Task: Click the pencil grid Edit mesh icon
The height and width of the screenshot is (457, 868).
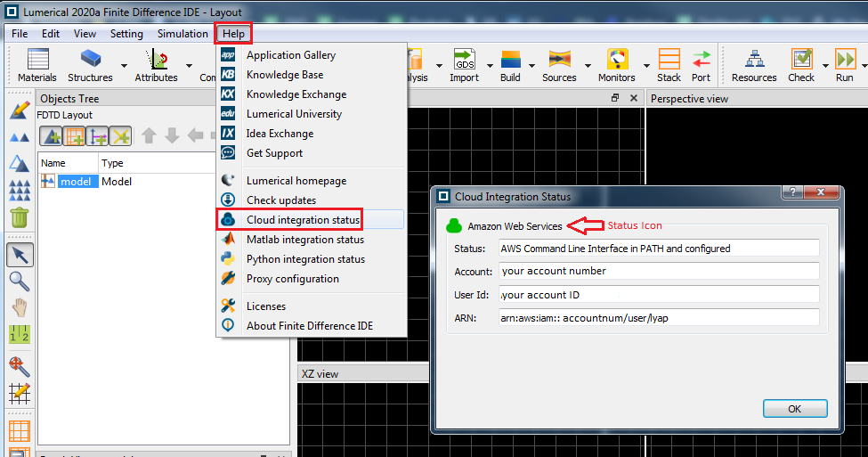Action: (20, 393)
